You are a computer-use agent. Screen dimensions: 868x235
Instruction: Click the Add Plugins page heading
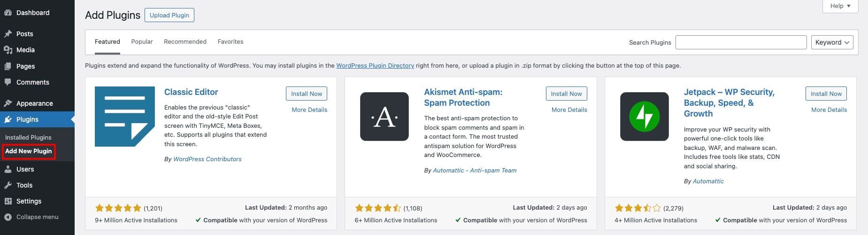click(x=113, y=15)
